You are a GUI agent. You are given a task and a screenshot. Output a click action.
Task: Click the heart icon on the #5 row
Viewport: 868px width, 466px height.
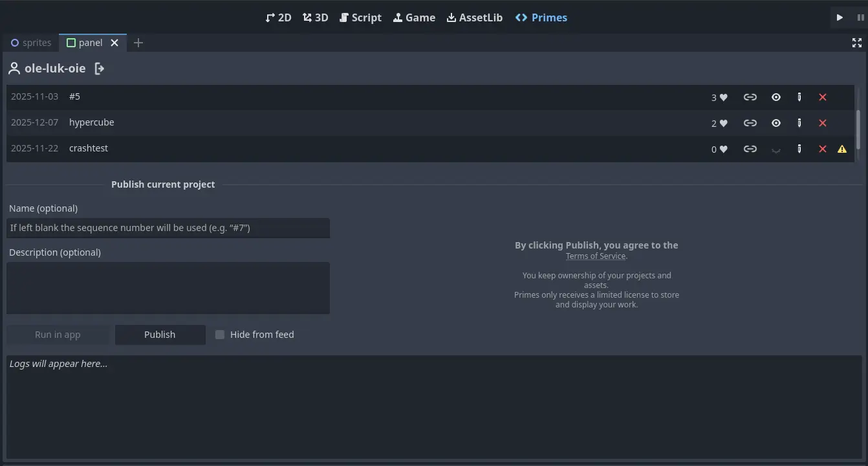pyautogui.click(x=724, y=97)
